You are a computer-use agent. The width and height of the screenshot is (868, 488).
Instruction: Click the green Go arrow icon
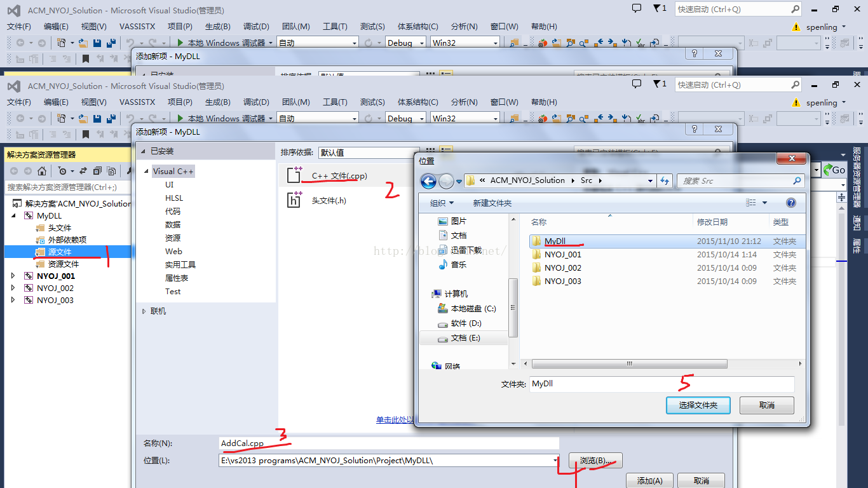829,170
